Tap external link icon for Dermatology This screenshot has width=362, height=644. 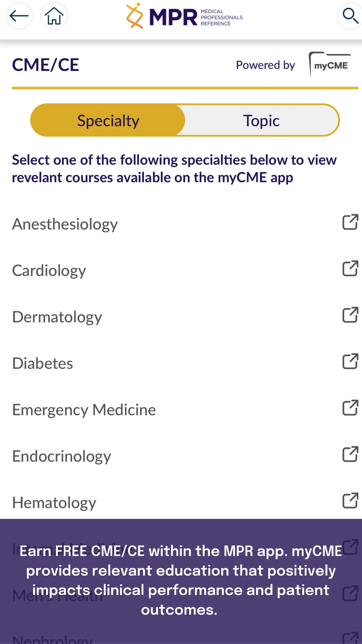(x=350, y=315)
